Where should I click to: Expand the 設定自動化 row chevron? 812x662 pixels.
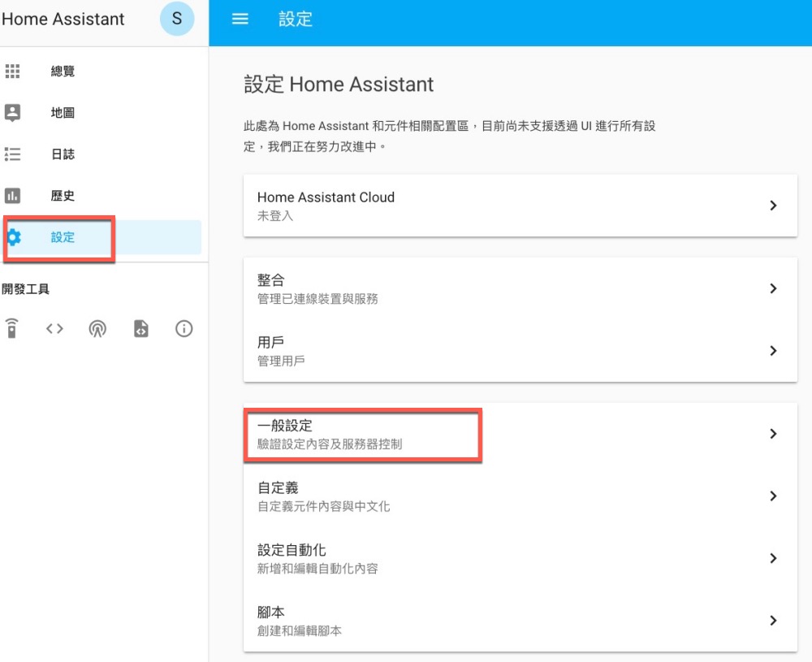click(x=773, y=558)
